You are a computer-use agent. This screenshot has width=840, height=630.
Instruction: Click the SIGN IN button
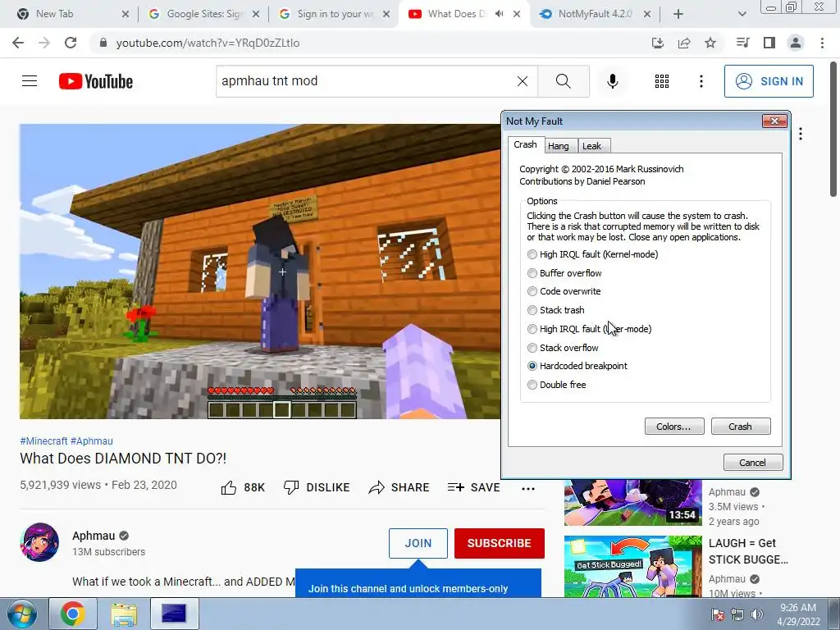click(769, 81)
